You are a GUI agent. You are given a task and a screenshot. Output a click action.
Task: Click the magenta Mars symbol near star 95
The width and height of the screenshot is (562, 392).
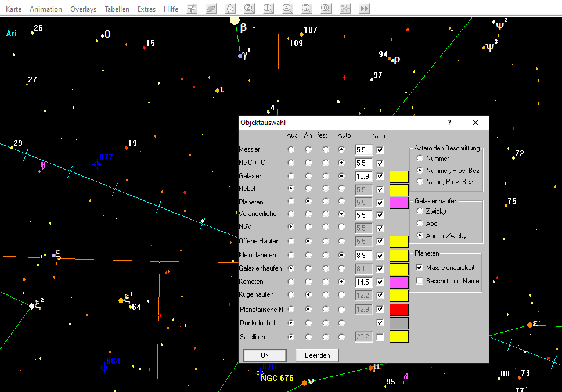406,377
